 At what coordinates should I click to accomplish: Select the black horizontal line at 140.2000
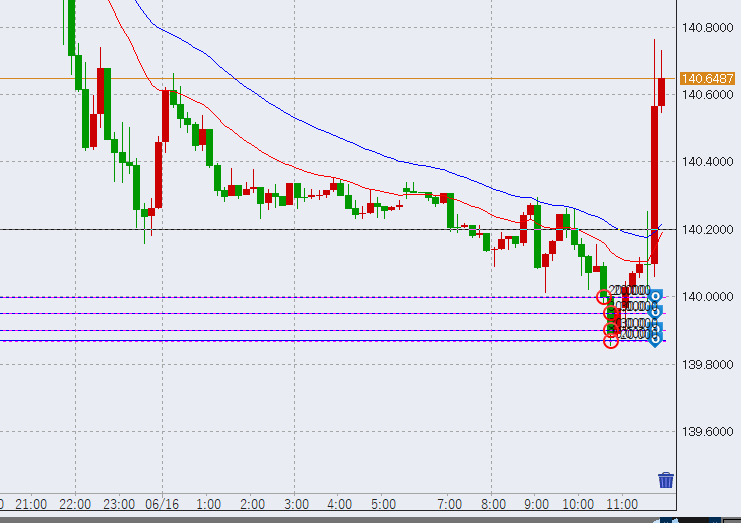(x=300, y=230)
